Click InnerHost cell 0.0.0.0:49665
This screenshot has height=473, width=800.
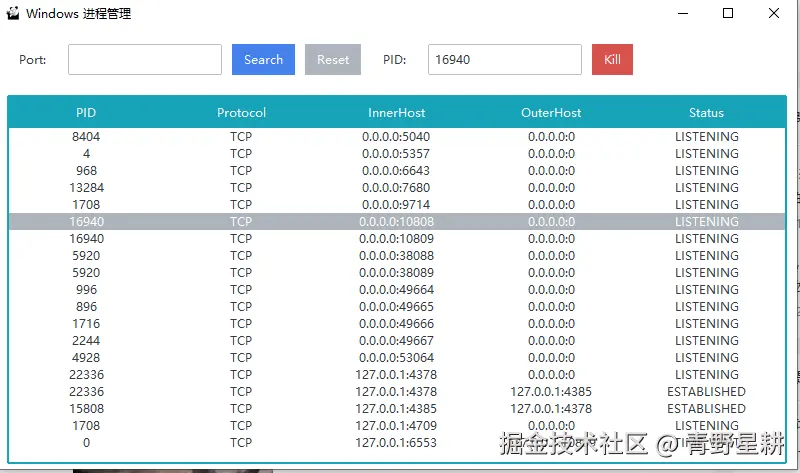[x=396, y=307]
